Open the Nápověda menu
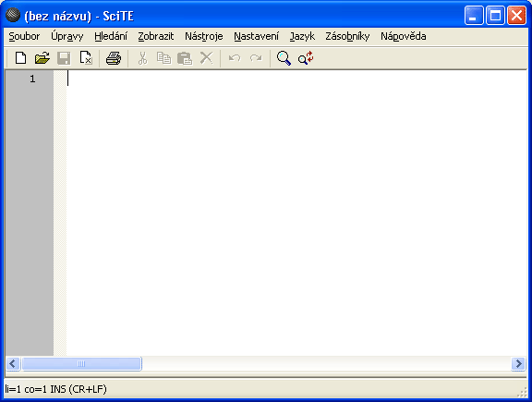The width and height of the screenshot is (532, 402). [403, 36]
